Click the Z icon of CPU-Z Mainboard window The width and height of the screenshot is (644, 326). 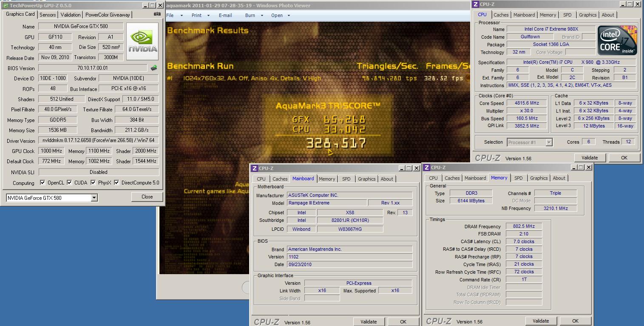[x=255, y=168]
